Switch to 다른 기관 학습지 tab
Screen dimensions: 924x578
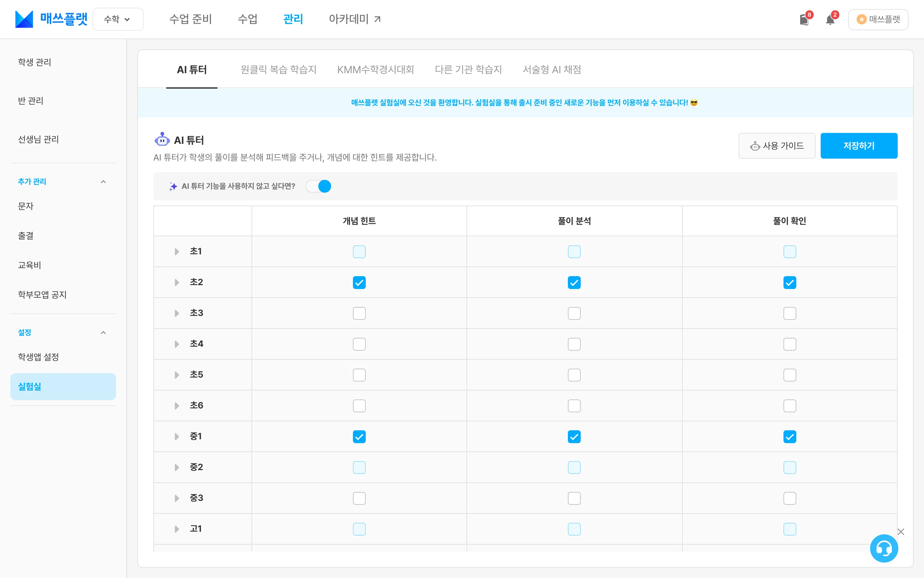(468, 70)
